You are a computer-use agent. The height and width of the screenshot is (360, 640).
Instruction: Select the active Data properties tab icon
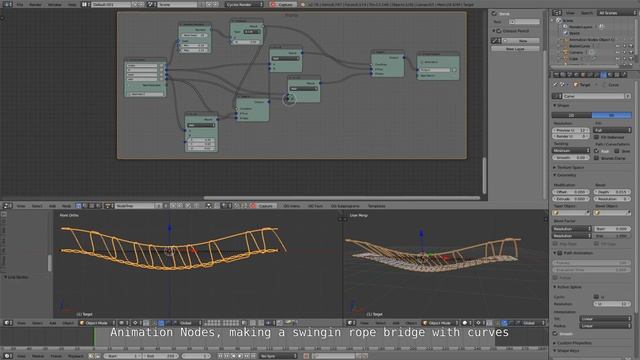point(603,75)
